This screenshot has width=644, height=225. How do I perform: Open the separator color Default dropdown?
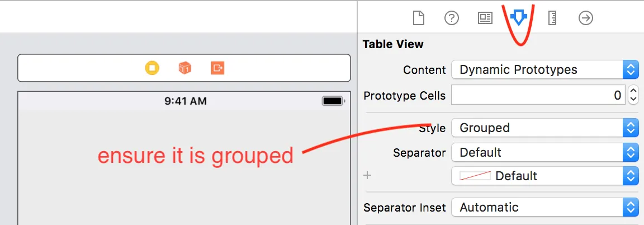[544, 176]
